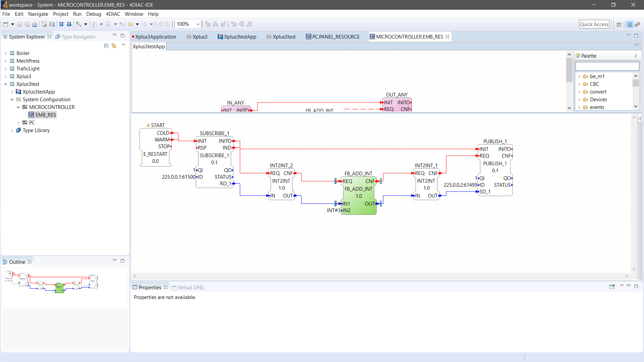Viewport: 644px width, 362px height.
Task: Expand the Devices palette folder
Action: (579, 100)
